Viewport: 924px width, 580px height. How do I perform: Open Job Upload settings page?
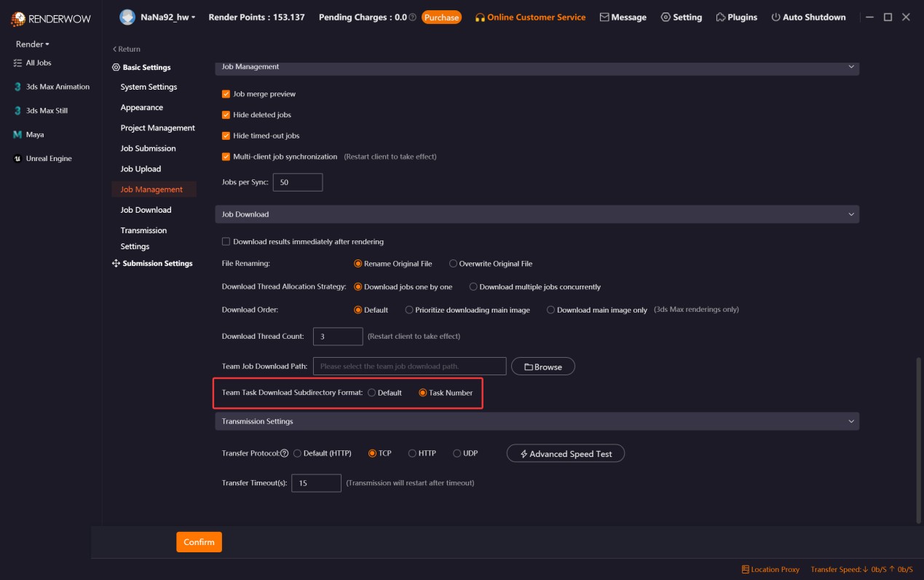pos(141,169)
